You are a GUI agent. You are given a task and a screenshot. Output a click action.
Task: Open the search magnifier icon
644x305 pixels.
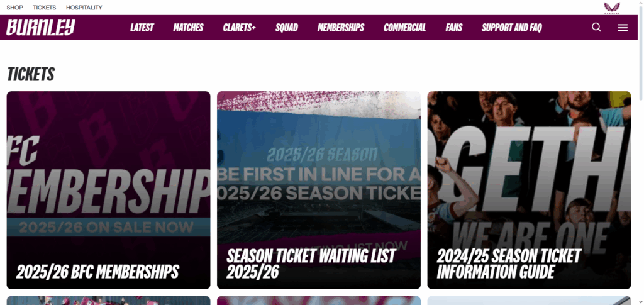596,28
